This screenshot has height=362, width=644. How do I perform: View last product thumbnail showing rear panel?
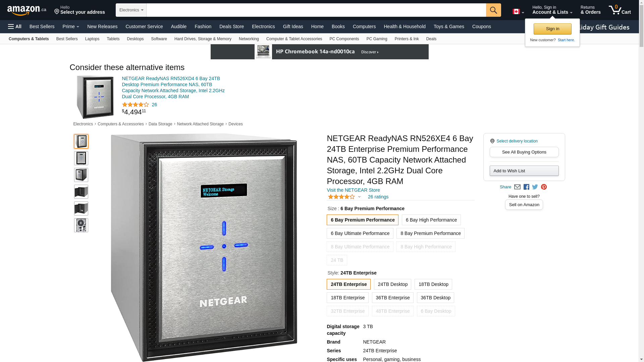[81, 225]
